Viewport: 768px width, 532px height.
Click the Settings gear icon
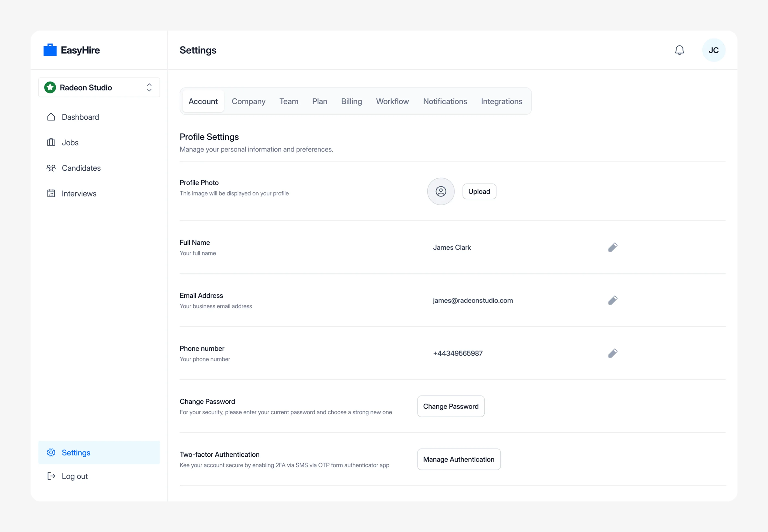click(x=51, y=452)
